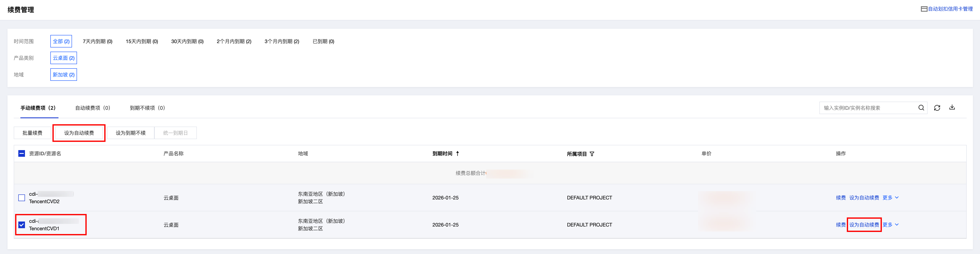
Task: Click 设为自动续费 link for TencentCVD2
Action: pyautogui.click(x=864, y=198)
